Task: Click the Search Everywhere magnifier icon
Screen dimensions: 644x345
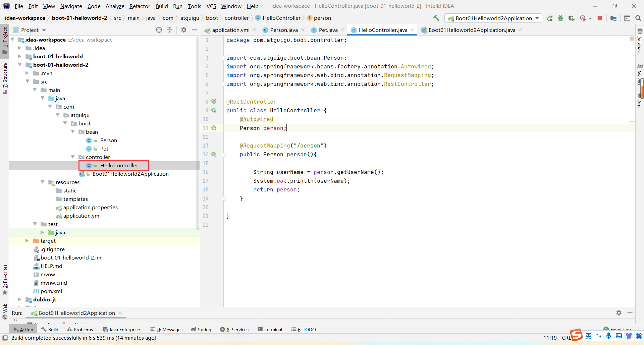Action: coord(638,18)
